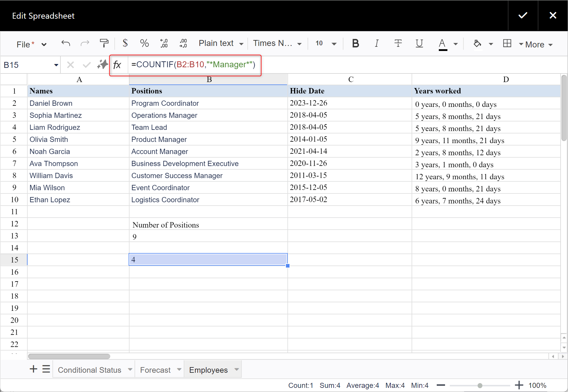This screenshot has width=568, height=392.
Task: Click the paint format roller icon
Action: (104, 44)
